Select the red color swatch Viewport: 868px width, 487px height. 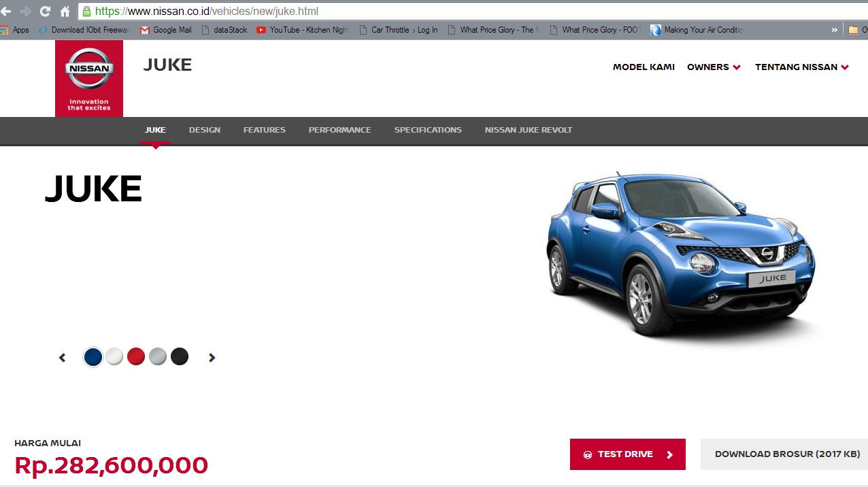click(136, 356)
